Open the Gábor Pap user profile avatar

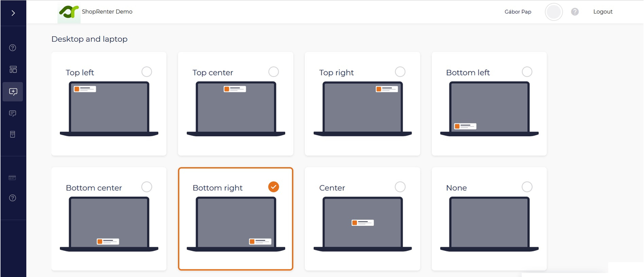(553, 12)
